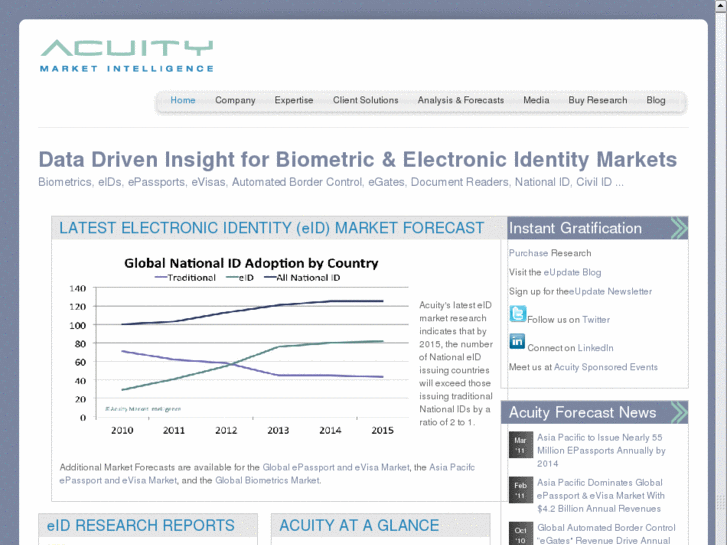Screen dimensions: 727x545
Task: Click the Twitter bird icon
Action: tap(517, 314)
